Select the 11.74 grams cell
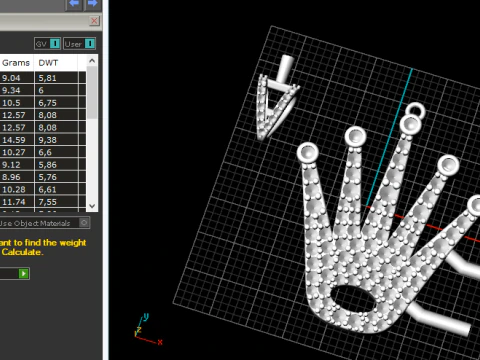 pyautogui.click(x=17, y=202)
